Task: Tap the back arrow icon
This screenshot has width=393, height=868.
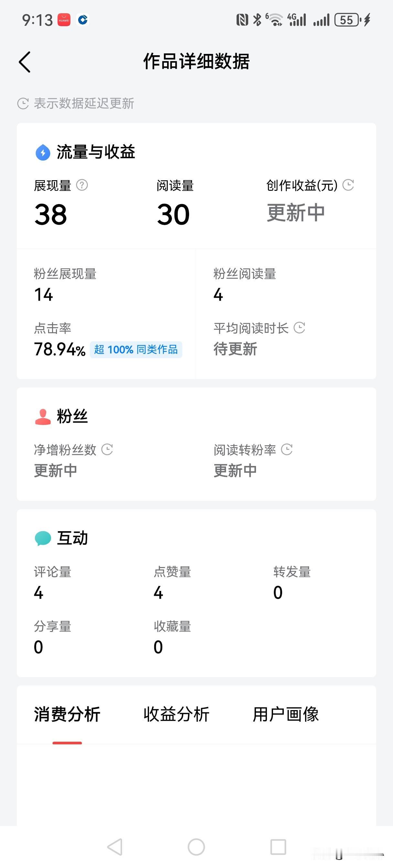Action: [25, 62]
